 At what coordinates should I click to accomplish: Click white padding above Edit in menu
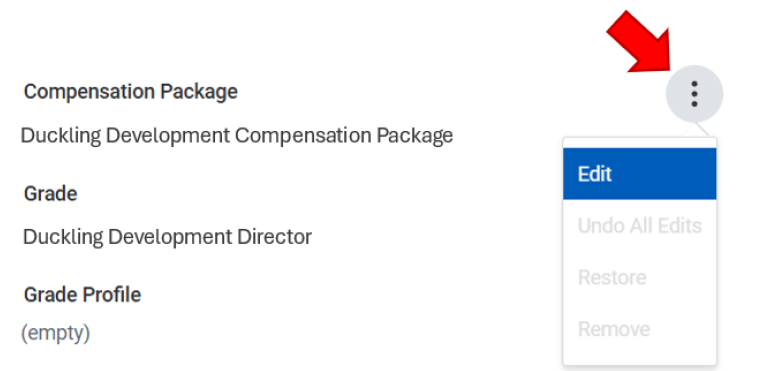(x=640, y=143)
